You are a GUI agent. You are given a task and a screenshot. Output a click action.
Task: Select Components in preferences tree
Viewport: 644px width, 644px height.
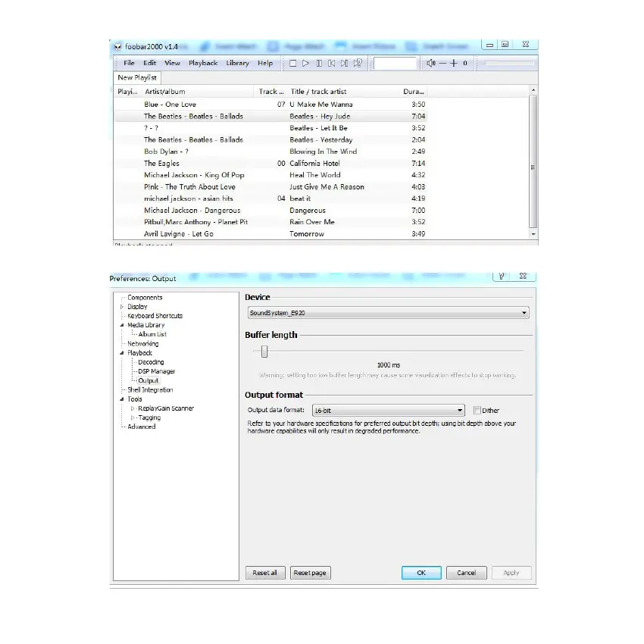[145, 297]
